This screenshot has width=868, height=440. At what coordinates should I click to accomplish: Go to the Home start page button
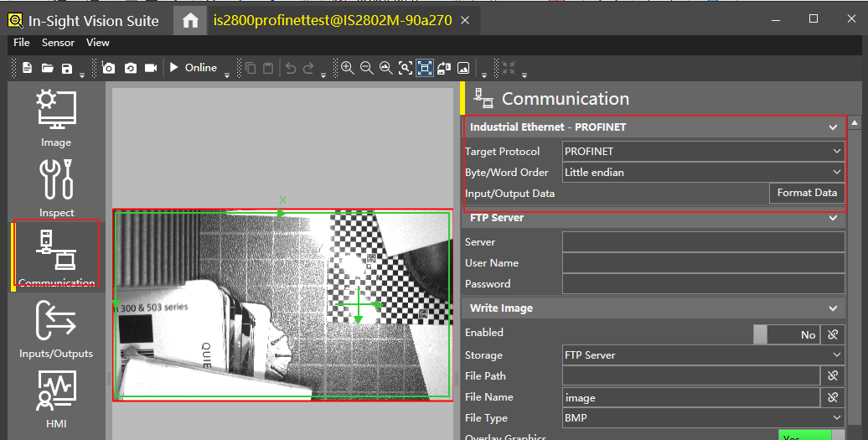click(x=191, y=20)
